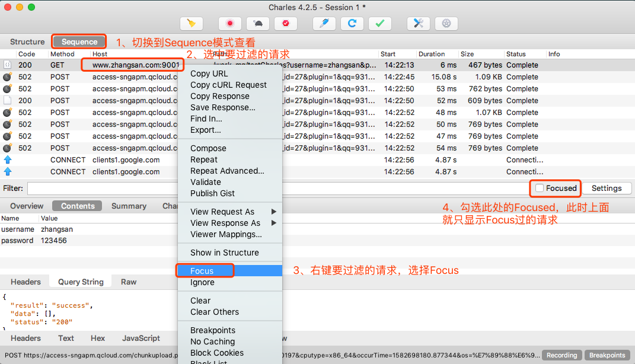
Task: Click the document icon of 200 GET row
Action: pos(7,65)
